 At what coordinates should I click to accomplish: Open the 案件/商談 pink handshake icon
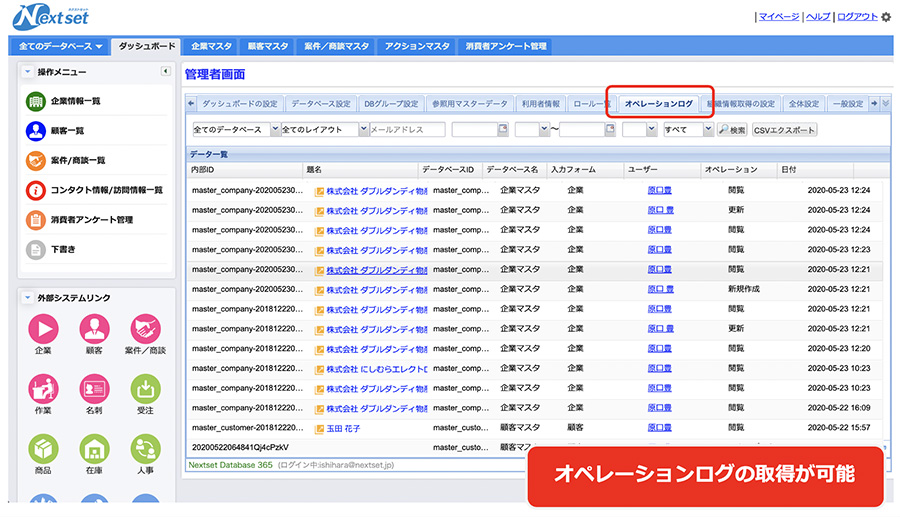pyautogui.click(x=145, y=329)
